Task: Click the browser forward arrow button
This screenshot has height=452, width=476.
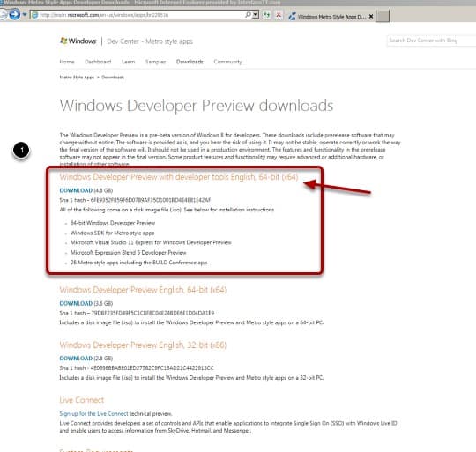Action: 15,14
